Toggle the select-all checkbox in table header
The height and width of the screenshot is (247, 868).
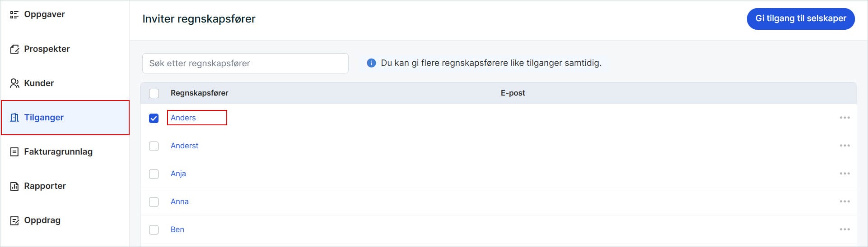(154, 93)
